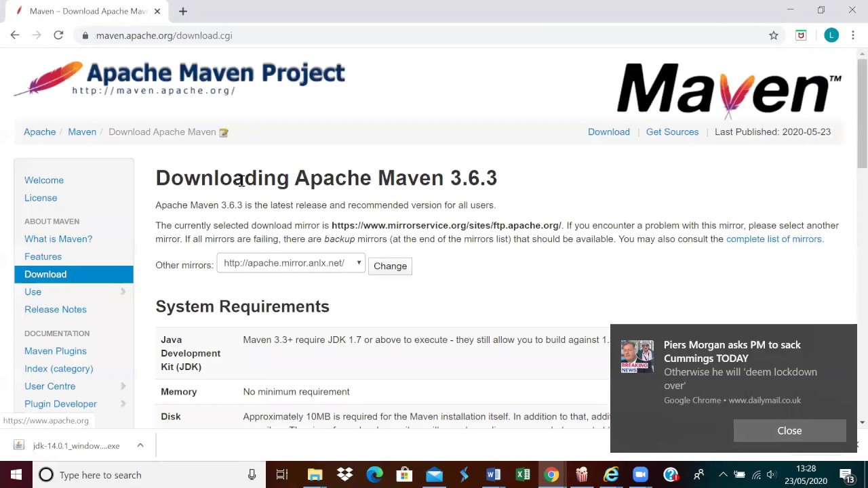The width and height of the screenshot is (868, 488).
Task: Click the large Maven logo on right
Action: coord(729,90)
